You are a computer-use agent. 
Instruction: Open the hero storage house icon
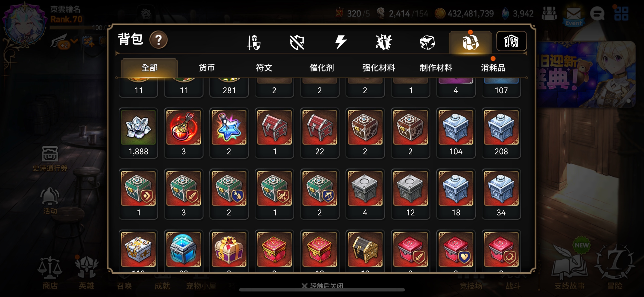point(511,41)
